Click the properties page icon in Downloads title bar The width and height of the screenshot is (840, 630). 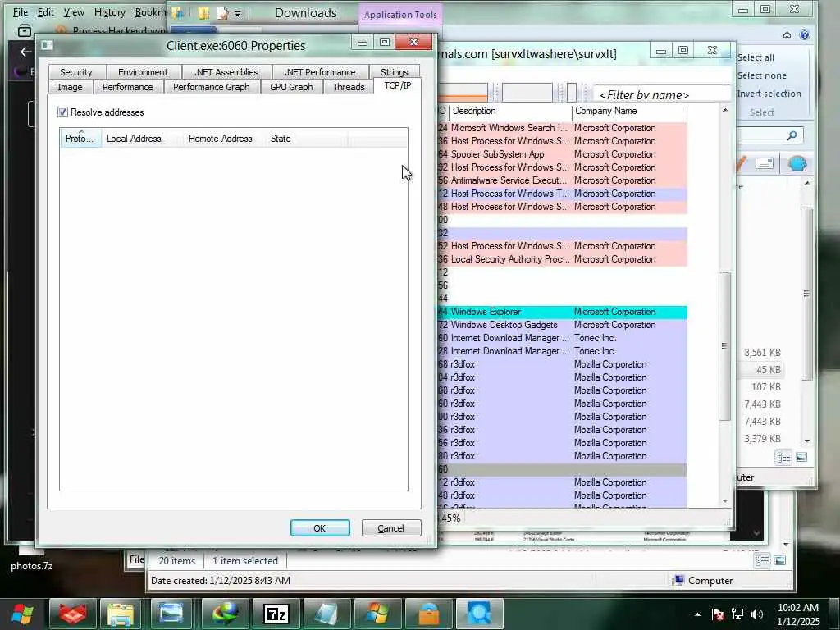[x=221, y=13]
